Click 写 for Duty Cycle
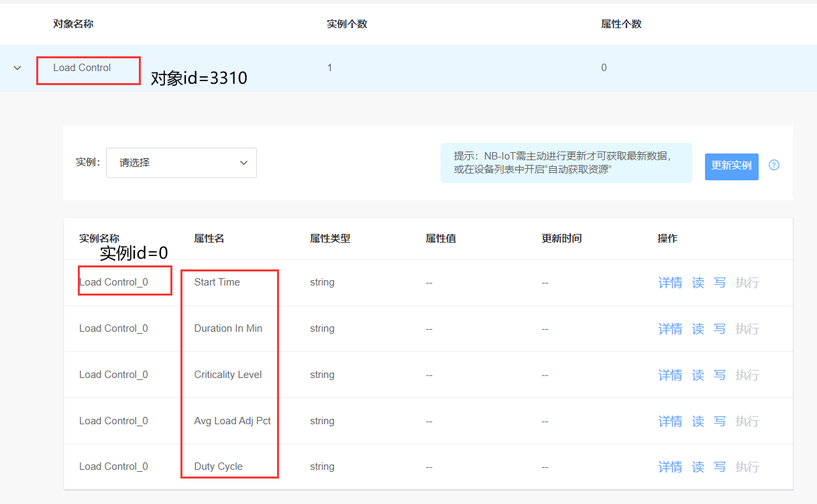 click(x=720, y=467)
